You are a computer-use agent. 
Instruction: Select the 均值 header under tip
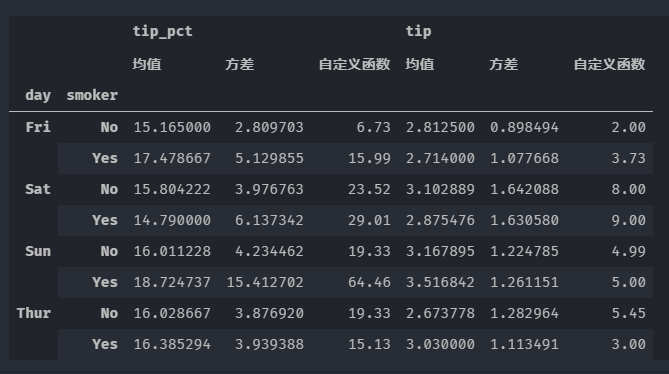(x=420, y=64)
